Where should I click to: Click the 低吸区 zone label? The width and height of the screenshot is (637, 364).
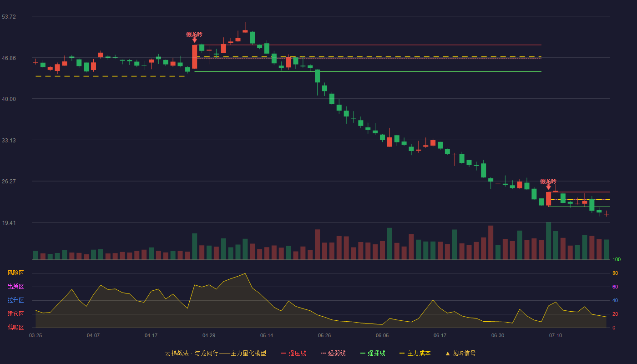pyautogui.click(x=15, y=328)
